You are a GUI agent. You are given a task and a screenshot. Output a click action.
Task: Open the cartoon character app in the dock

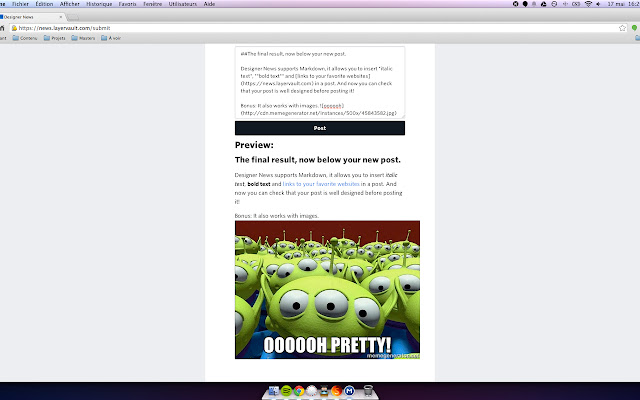(x=324, y=391)
